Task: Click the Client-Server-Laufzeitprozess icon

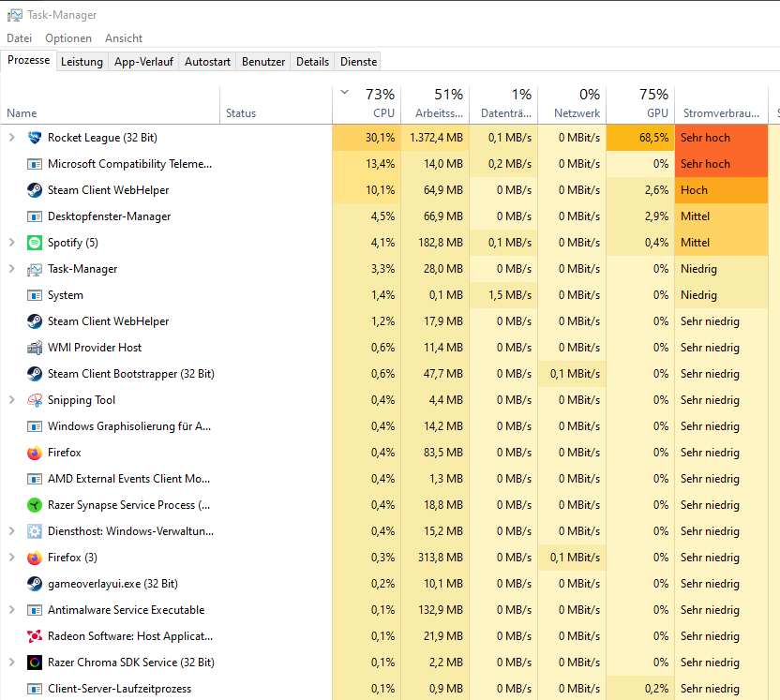Action: 35,689
